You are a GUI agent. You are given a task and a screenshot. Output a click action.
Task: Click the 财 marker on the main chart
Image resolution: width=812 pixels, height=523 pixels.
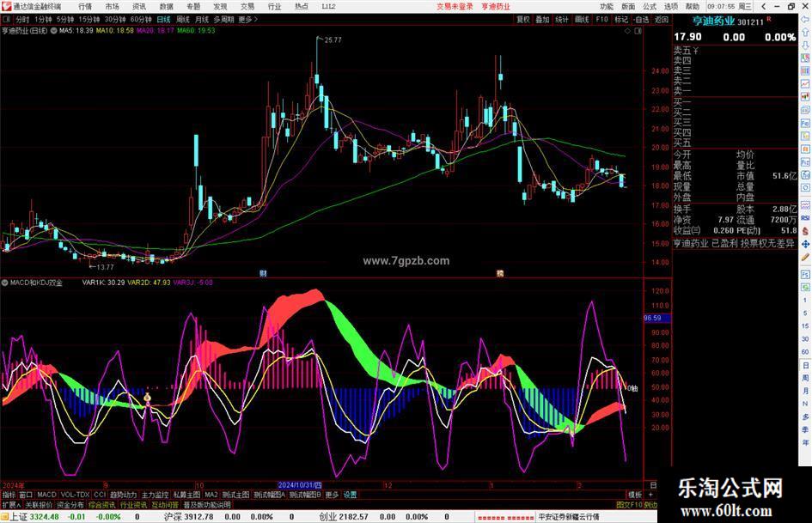pos(263,273)
